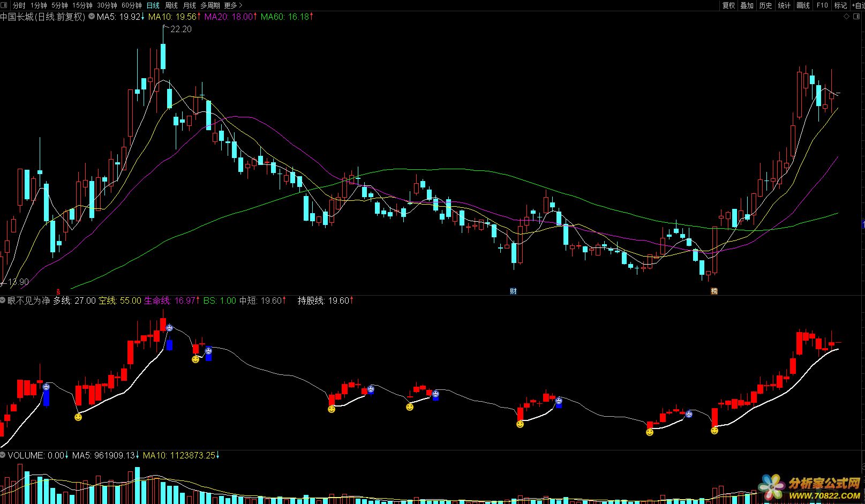Click the 22.20 high price label

click(180, 29)
